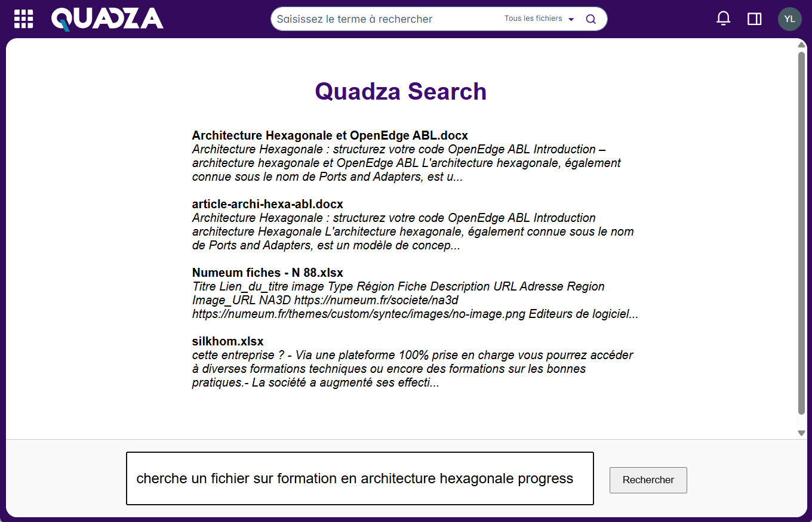The height and width of the screenshot is (522, 812).
Task: Open Architecture Hexagonale et OpenEdge ABL.docx result
Action: coord(330,135)
